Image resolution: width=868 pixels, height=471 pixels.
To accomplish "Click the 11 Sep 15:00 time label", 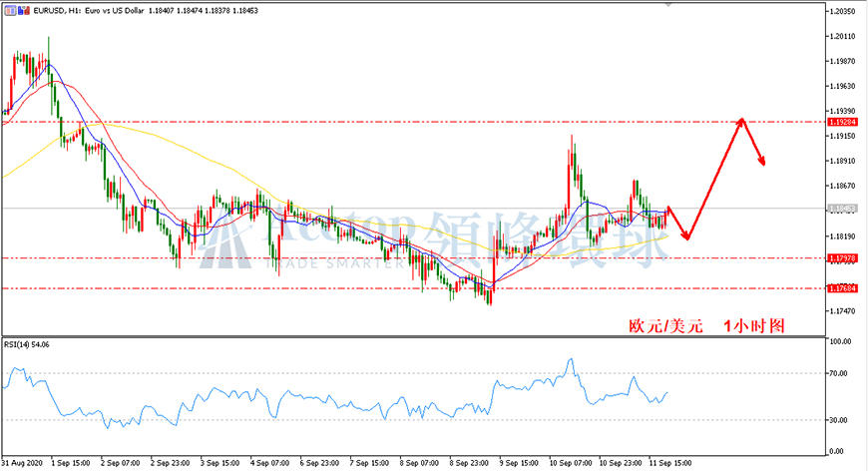I will tap(669, 463).
